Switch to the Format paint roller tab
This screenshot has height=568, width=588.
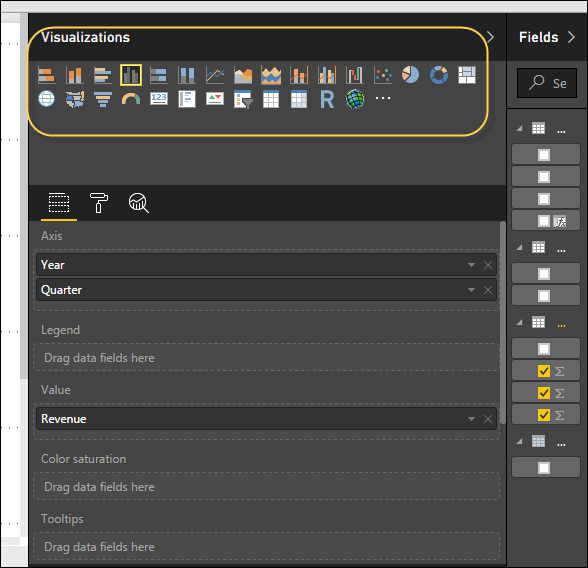point(99,203)
